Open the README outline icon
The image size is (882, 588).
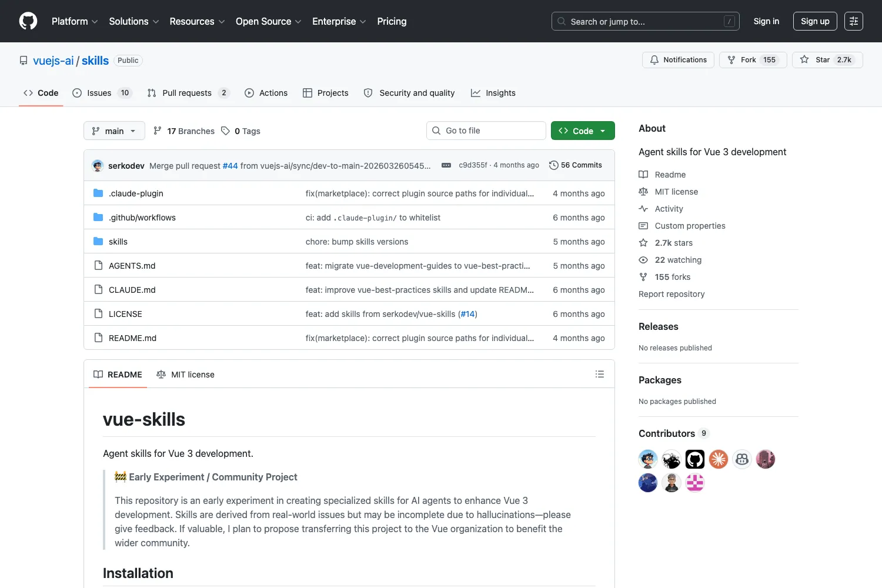pos(600,374)
